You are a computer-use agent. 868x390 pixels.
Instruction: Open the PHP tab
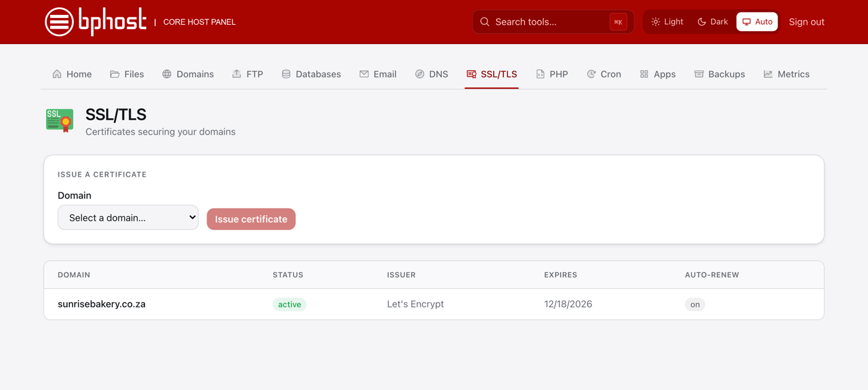552,74
